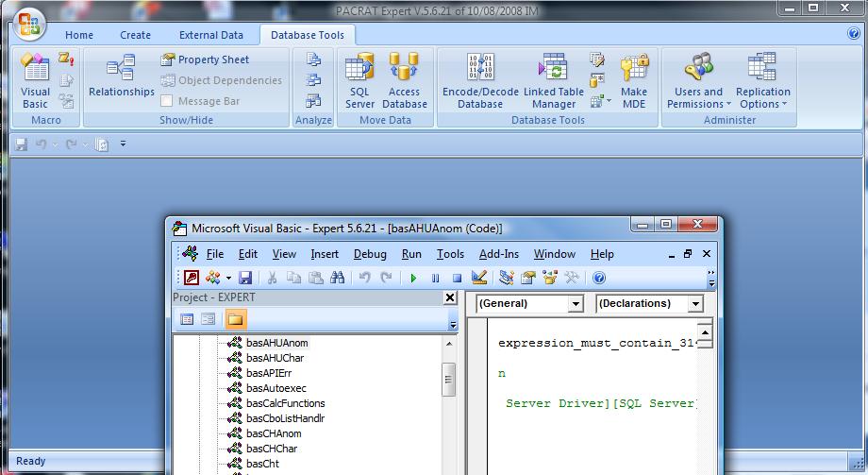Select basAutoexec module in project tree

pos(276,388)
